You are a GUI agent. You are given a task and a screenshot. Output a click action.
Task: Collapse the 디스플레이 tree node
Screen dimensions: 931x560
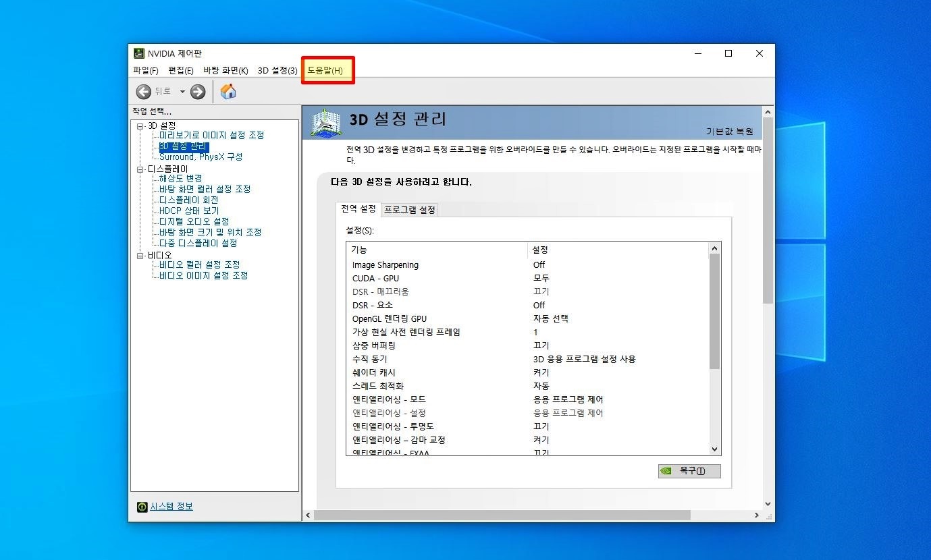[140, 169]
